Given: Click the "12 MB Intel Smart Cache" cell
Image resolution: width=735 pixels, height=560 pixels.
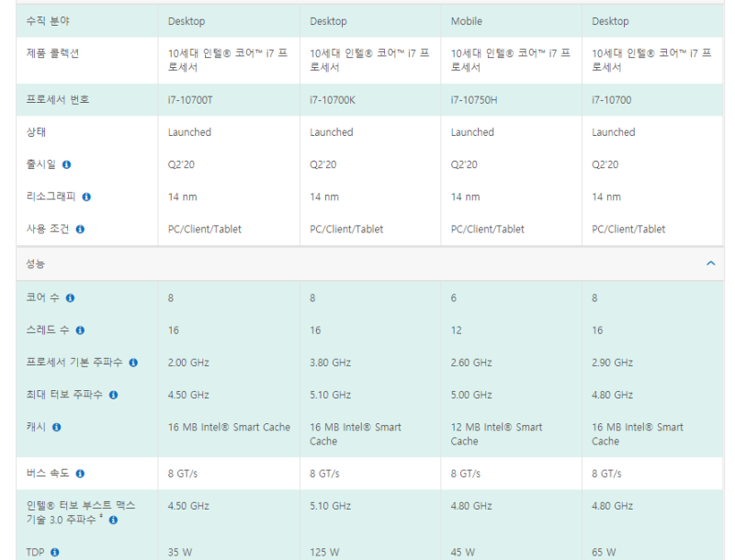Looking at the screenshot, I should 496,434.
